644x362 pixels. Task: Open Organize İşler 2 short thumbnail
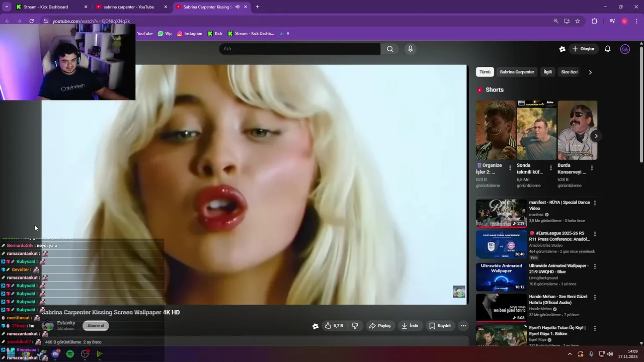[496, 130]
